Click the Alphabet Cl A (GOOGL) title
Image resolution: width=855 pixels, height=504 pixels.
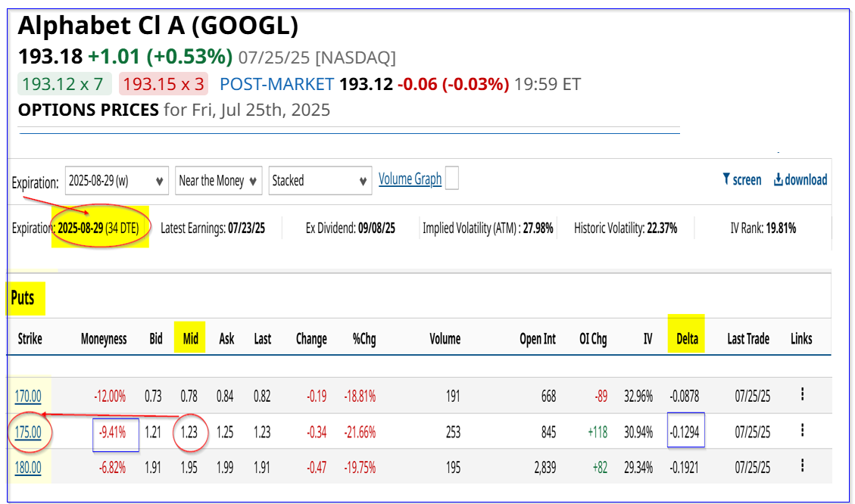point(158,26)
